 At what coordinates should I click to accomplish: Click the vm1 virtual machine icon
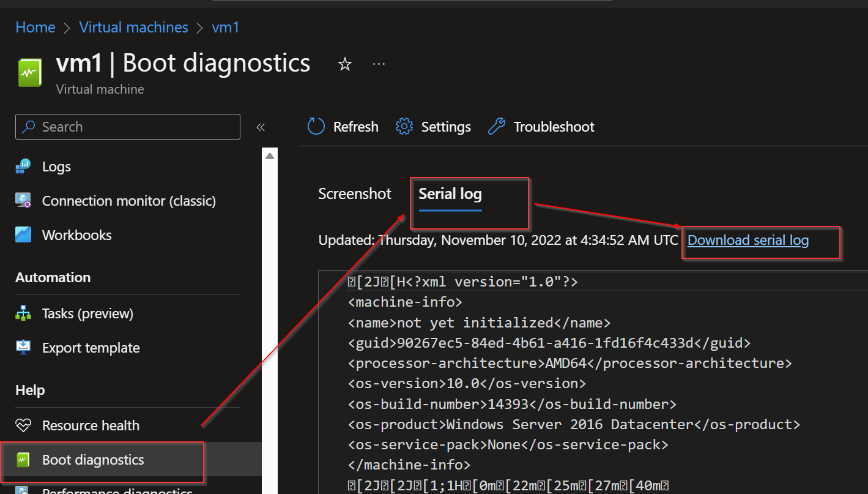point(29,71)
